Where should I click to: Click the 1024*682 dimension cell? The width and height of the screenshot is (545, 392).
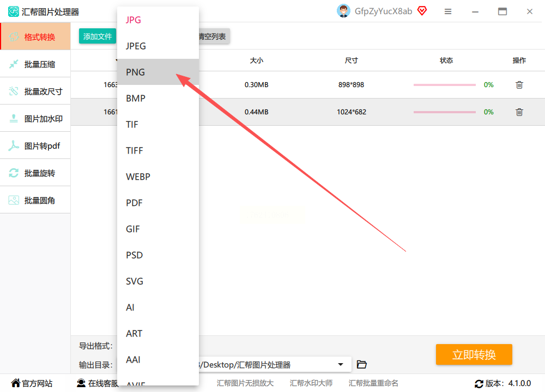click(351, 112)
